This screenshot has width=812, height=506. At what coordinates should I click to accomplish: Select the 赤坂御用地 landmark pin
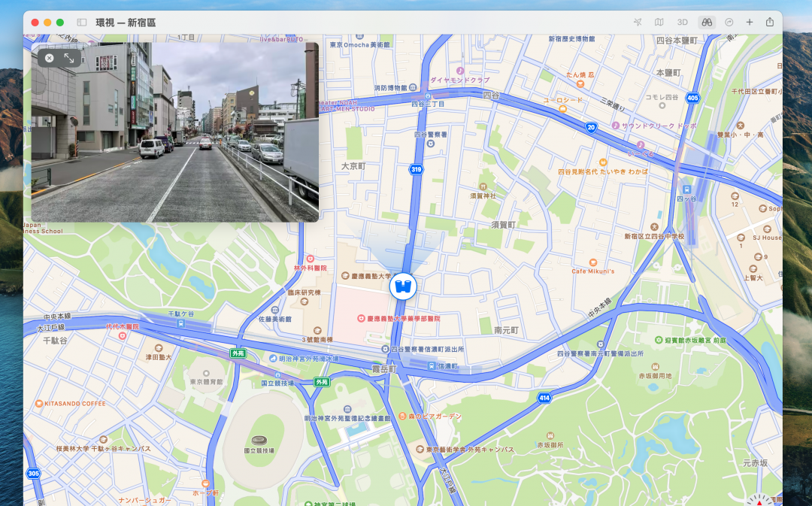[655, 367]
